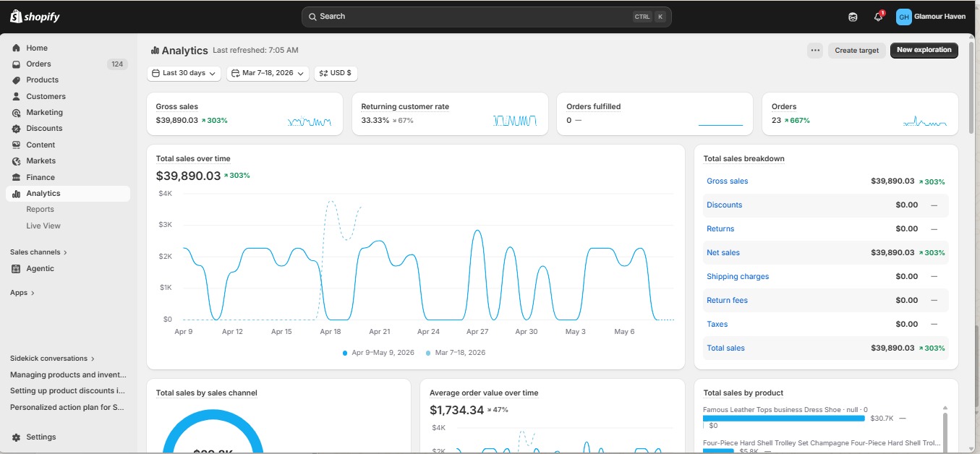
Task: Open the Mar 7–18, 2026 comparison dropdown
Action: [x=268, y=73]
